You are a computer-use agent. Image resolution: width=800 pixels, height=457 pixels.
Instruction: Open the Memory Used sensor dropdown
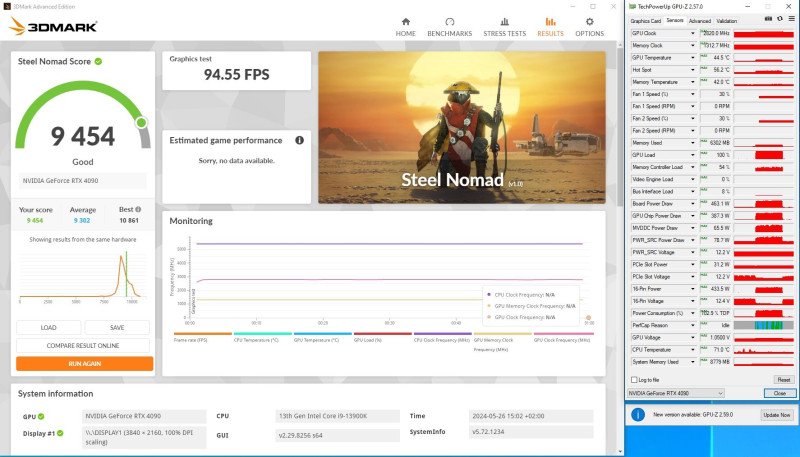coord(692,143)
